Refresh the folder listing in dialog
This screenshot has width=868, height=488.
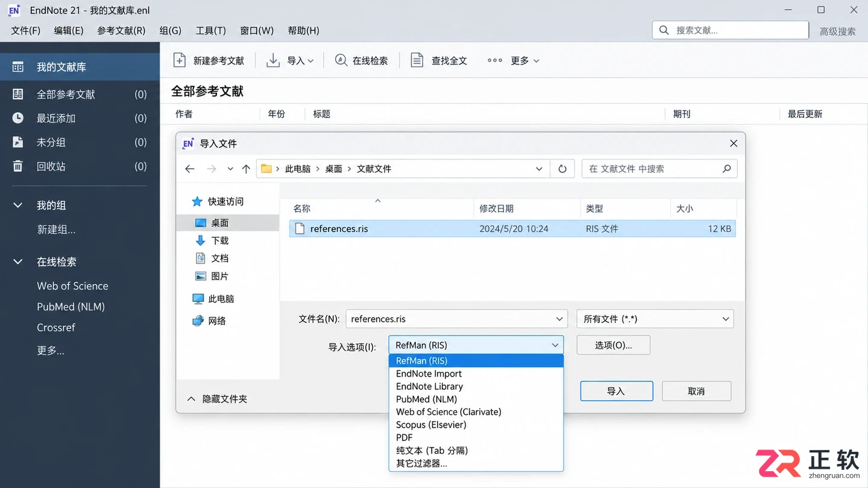[562, 169]
